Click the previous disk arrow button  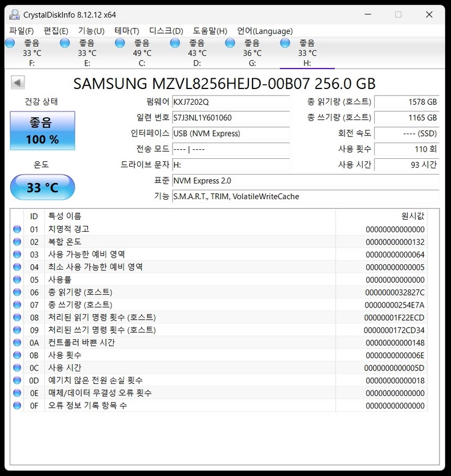tap(17, 82)
